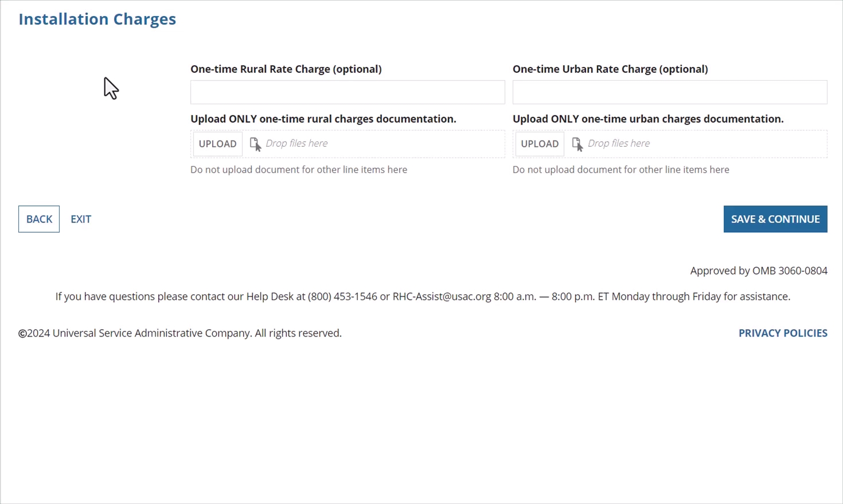Save and continue to the next step

(775, 219)
